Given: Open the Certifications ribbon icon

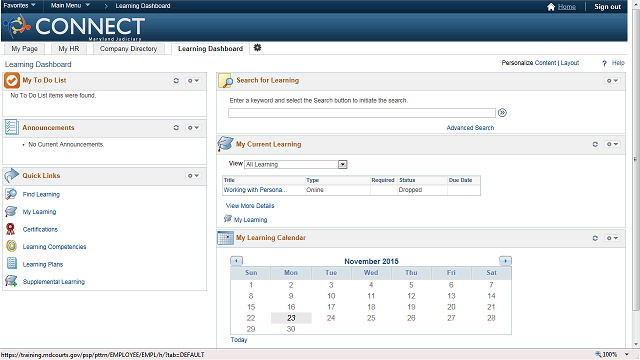Looking at the screenshot, I should pyautogui.click(x=11, y=229).
